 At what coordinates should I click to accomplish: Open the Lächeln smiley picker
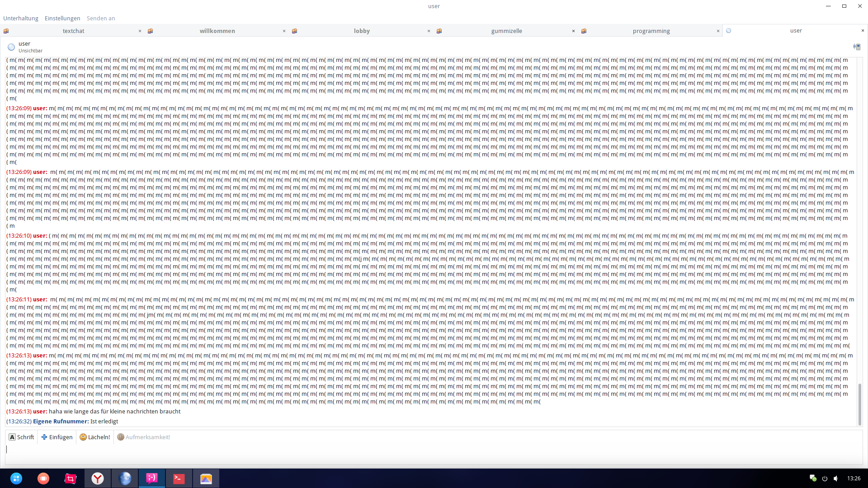pos(95,437)
